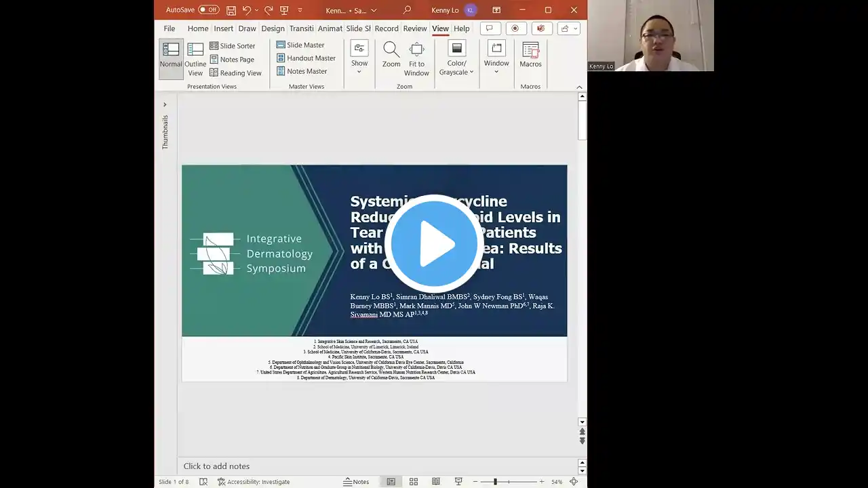Open the Handout Master view
Viewport: 868px width, 488px height.
point(306,58)
